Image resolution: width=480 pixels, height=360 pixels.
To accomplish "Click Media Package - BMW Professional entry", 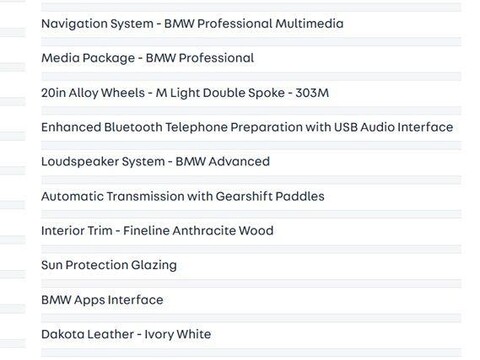I will (x=147, y=58).
